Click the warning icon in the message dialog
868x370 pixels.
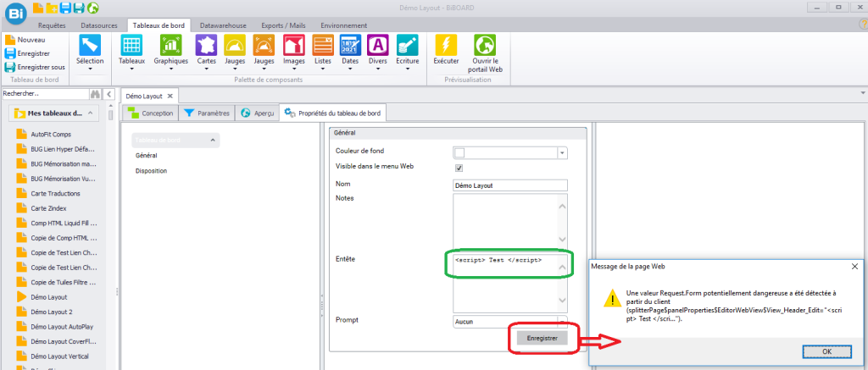[x=612, y=297]
